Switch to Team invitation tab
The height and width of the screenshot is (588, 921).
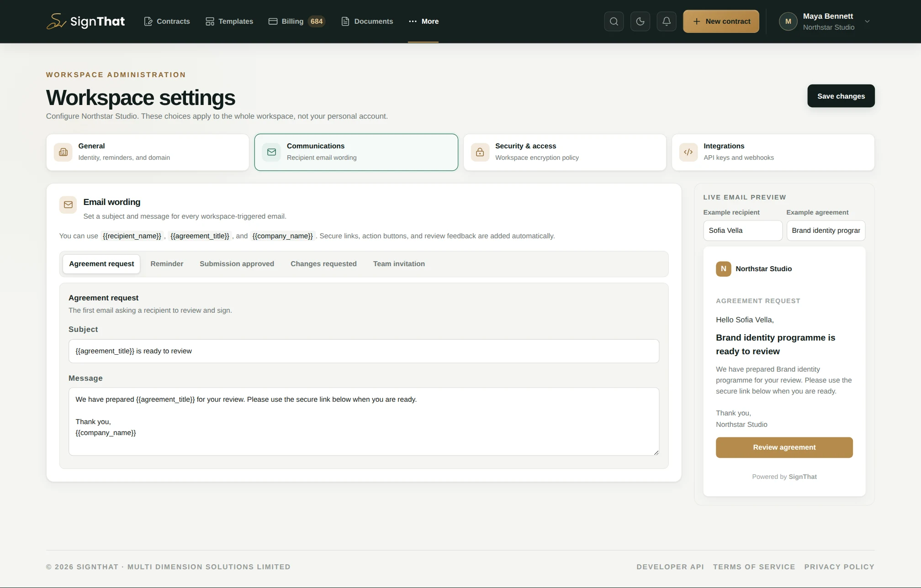pyautogui.click(x=399, y=264)
